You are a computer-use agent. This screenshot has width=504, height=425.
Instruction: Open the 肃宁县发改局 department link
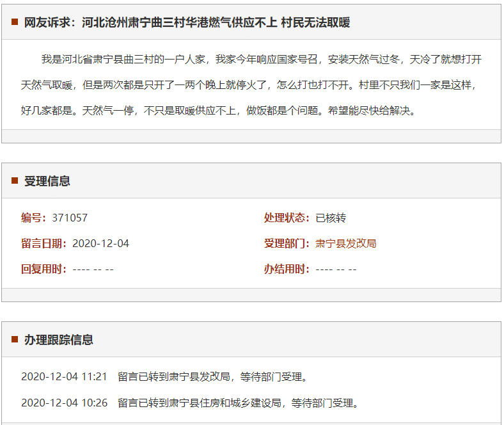tap(345, 243)
